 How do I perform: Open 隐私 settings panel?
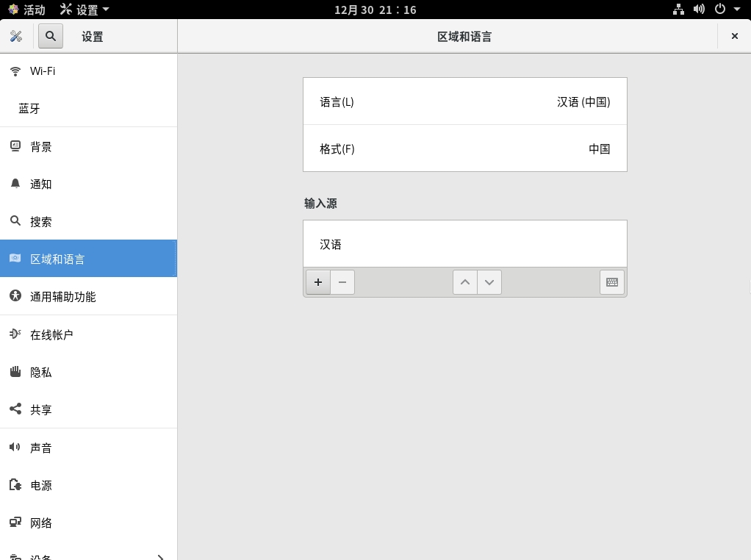pyautogui.click(x=89, y=372)
